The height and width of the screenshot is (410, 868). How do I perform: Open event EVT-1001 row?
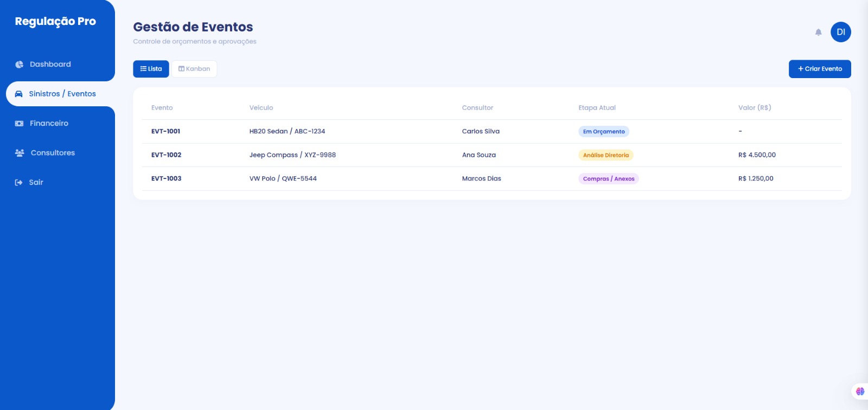click(165, 131)
